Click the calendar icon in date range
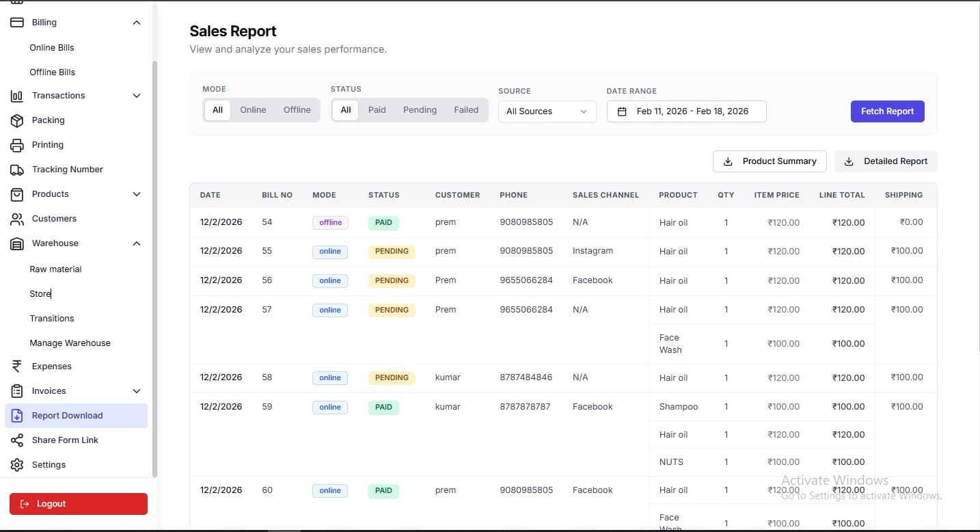The width and height of the screenshot is (980, 532). click(x=622, y=111)
